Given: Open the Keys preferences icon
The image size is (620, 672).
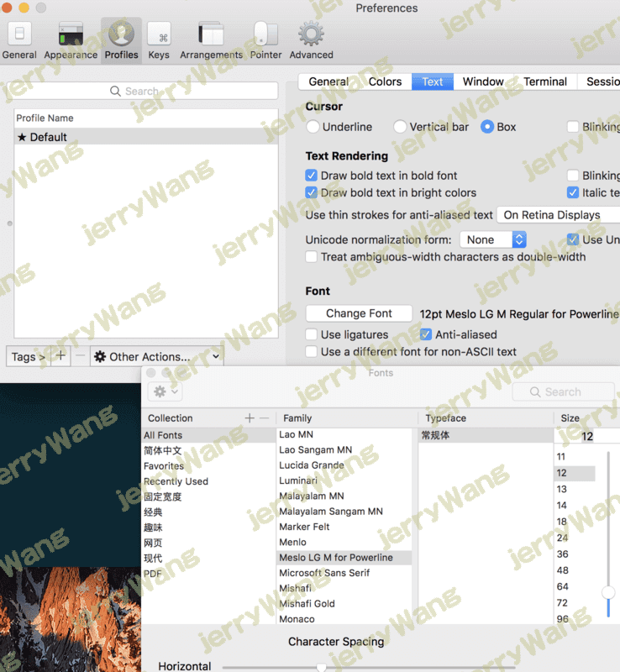Looking at the screenshot, I should click(x=159, y=34).
